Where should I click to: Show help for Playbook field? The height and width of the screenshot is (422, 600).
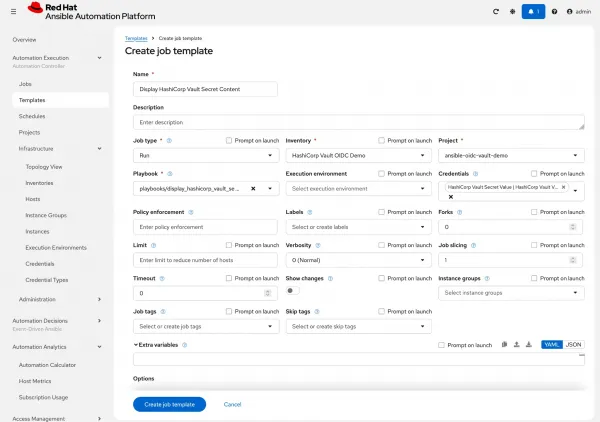170,174
